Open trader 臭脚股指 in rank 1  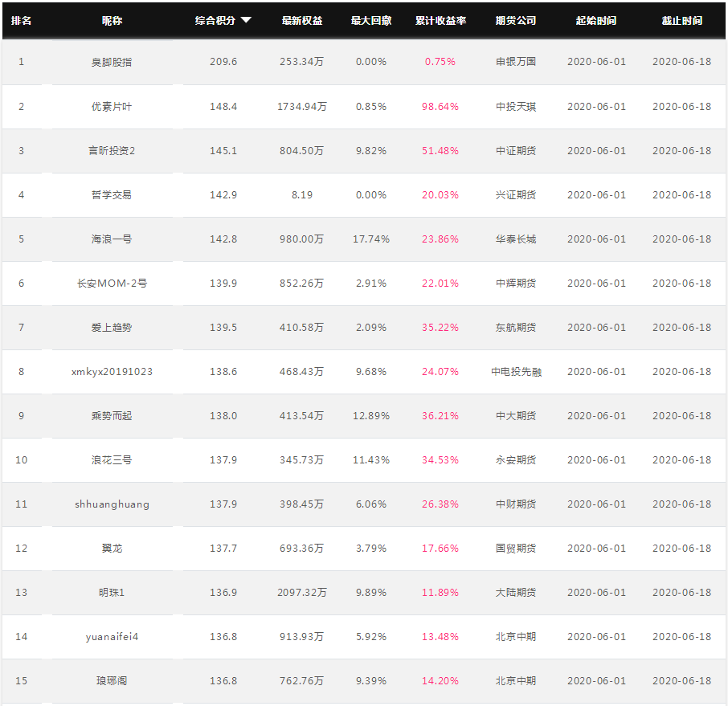112,62
